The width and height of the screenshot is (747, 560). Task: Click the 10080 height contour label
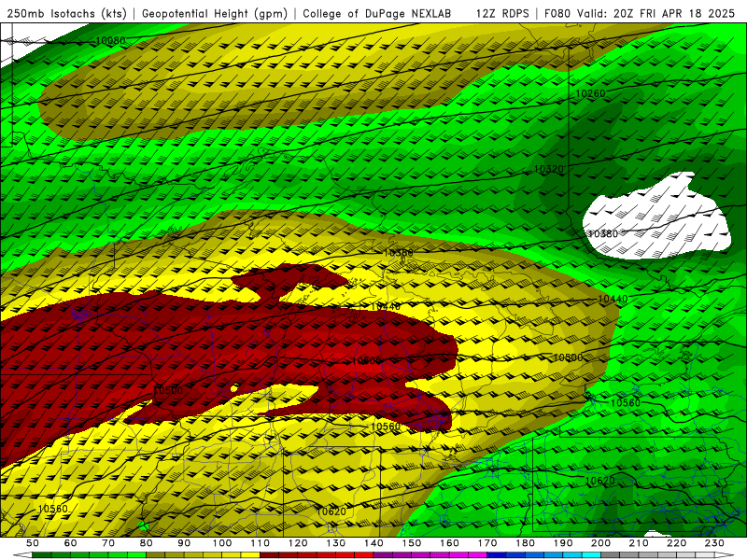[110, 40]
